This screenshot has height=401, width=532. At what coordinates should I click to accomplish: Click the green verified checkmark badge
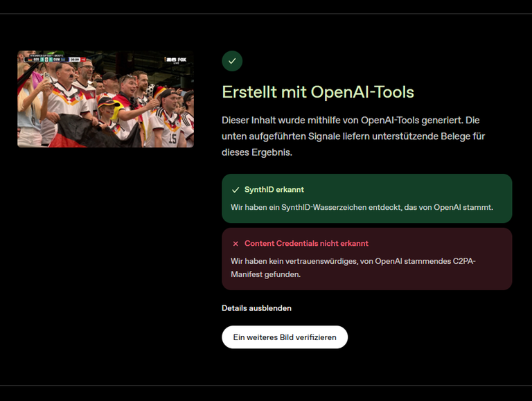tap(232, 61)
